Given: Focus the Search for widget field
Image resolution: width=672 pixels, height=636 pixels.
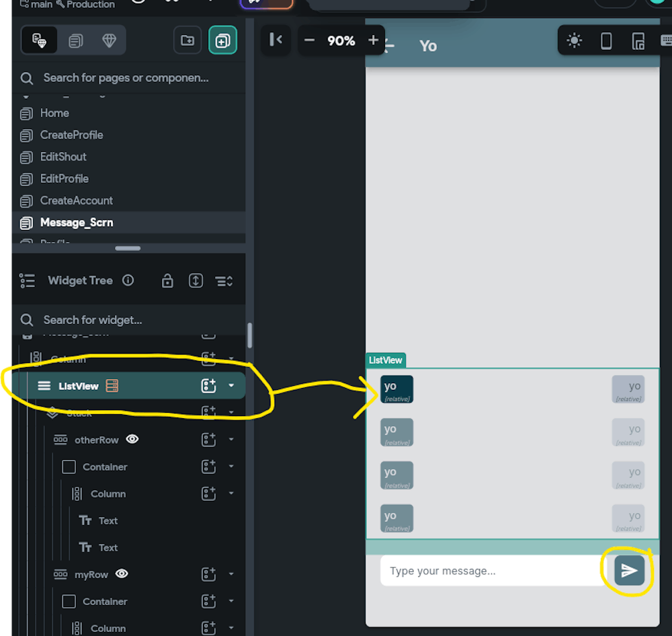Looking at the screenshot, I should (128, 320).
